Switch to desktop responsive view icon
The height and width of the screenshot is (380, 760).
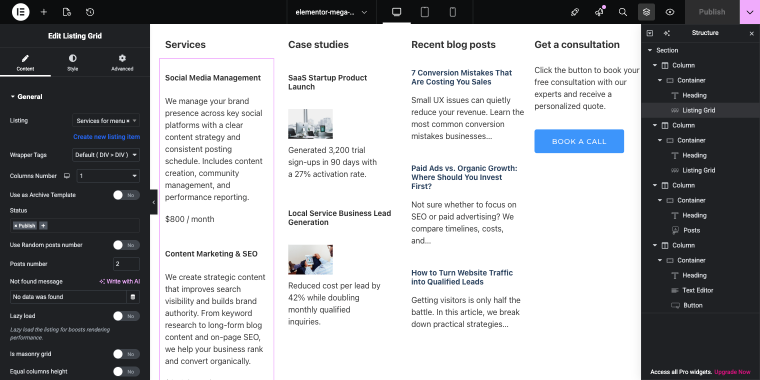click(x=396, y=12)
